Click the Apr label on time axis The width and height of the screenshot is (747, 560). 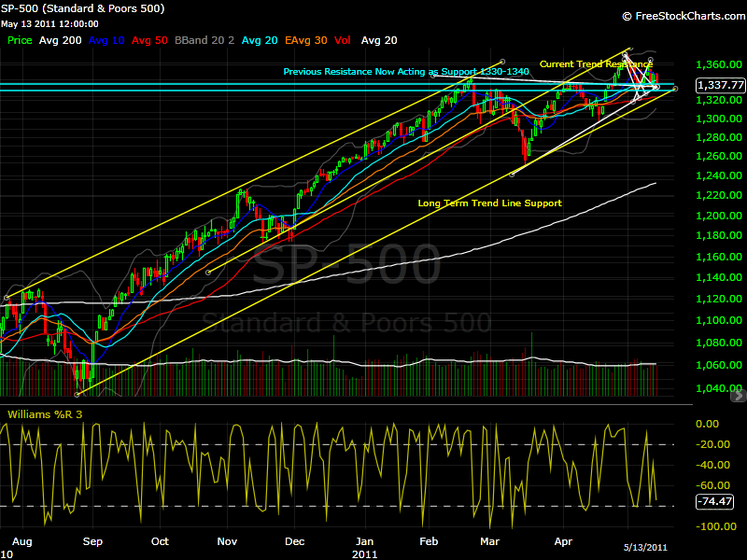(x=564, y=541)
